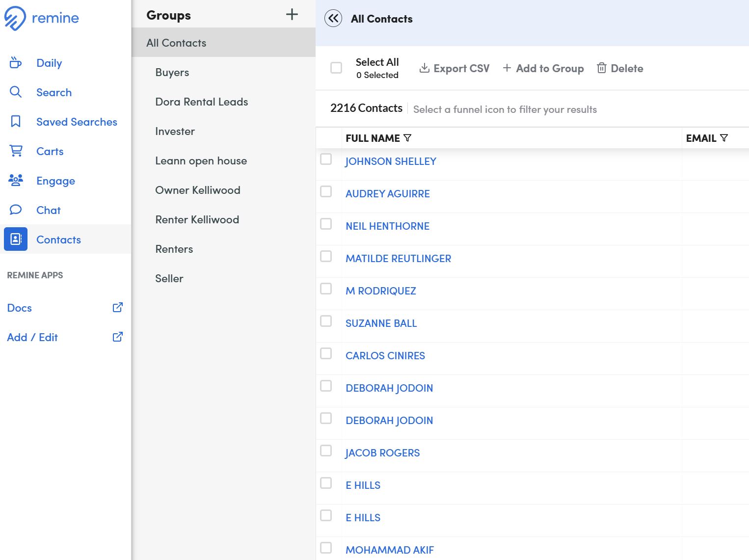Collapse the Groups panel with double chevron

(x=333, y=19)
